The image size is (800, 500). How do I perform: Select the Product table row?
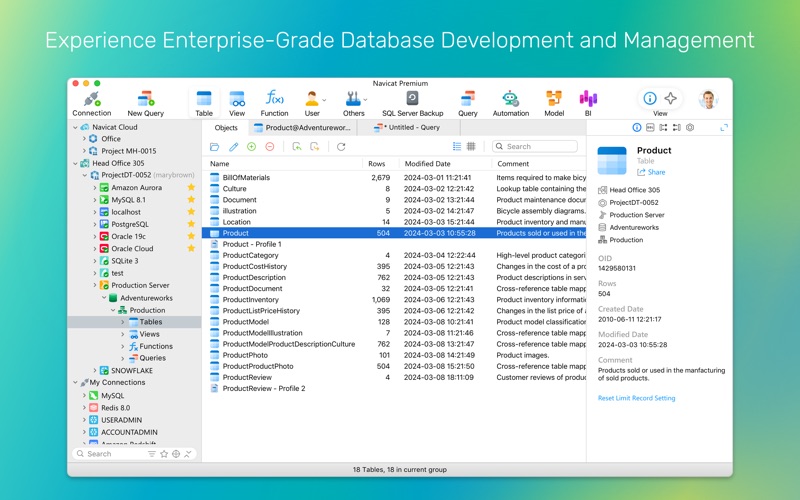pos(394,233)
